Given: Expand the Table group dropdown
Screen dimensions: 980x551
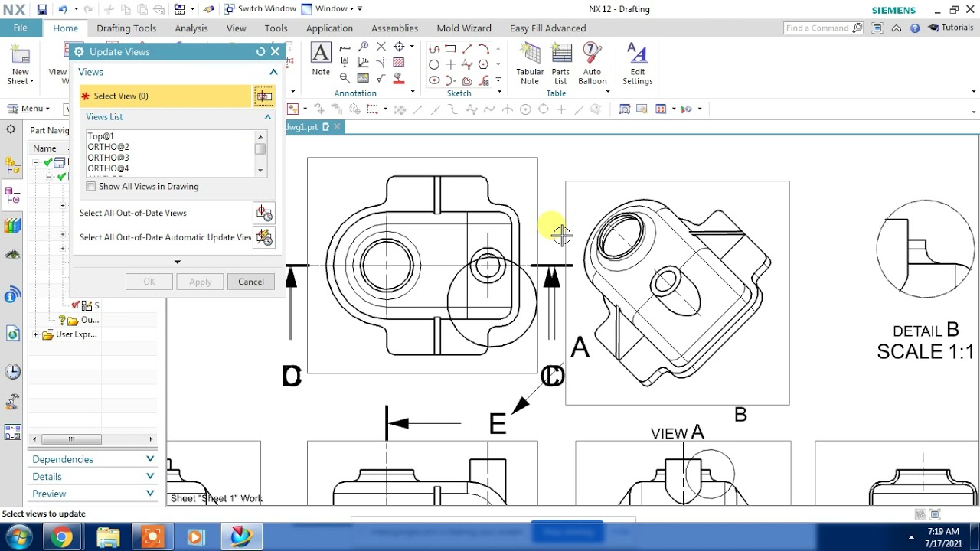Looking at the screenshot, I should (608, 93).
